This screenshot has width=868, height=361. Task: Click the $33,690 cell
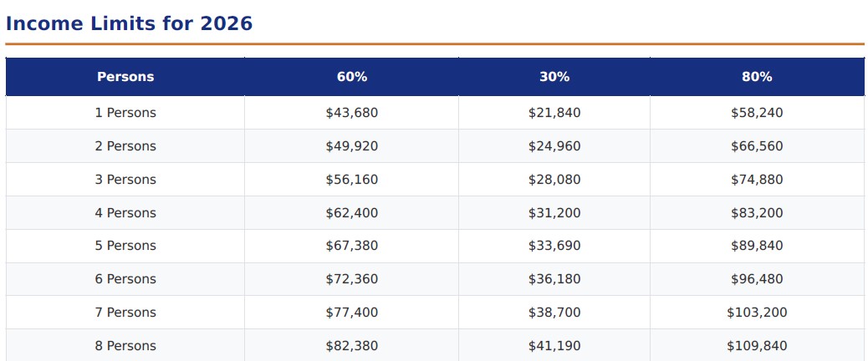point(554,246)
